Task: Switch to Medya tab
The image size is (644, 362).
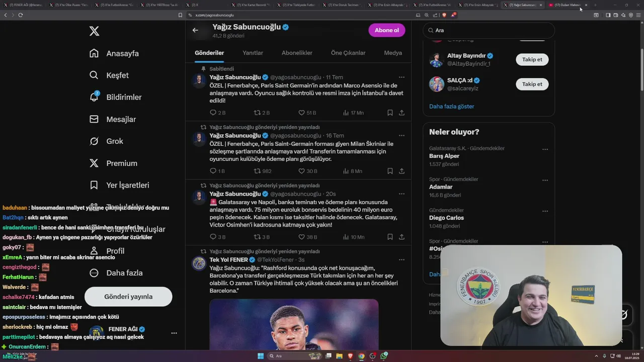Action: pyautogui.click(x=393, y=53)
